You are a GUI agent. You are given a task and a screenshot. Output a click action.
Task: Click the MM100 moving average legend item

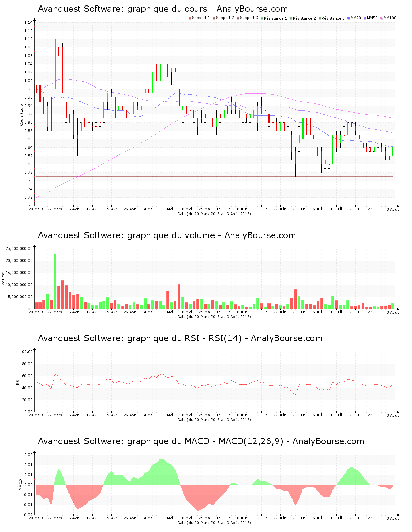click(388, 18)
